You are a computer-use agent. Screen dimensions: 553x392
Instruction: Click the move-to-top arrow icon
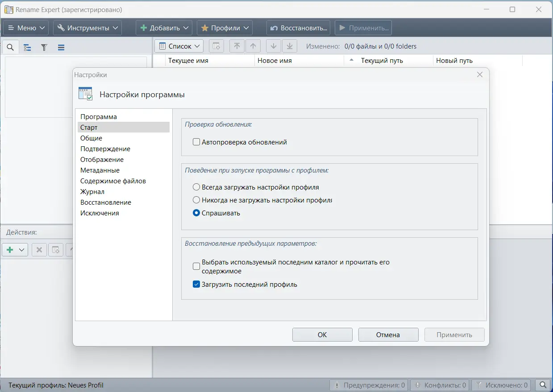[x=237, y=46]
